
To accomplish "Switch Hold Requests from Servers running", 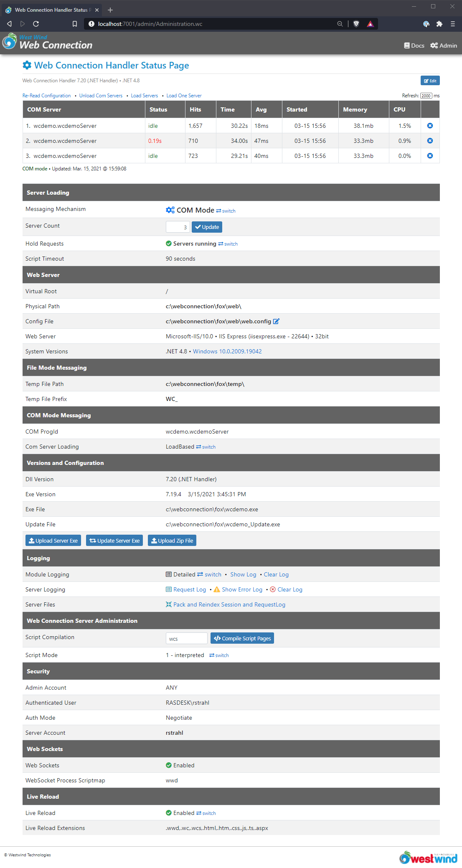I will 228,244.
